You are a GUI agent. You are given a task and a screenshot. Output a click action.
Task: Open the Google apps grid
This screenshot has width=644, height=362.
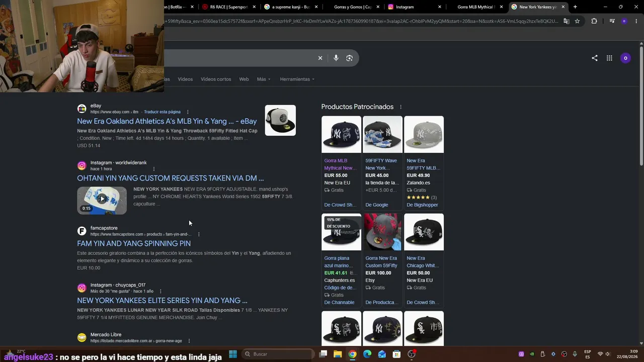pyautogui.click(x=609, y=58)
